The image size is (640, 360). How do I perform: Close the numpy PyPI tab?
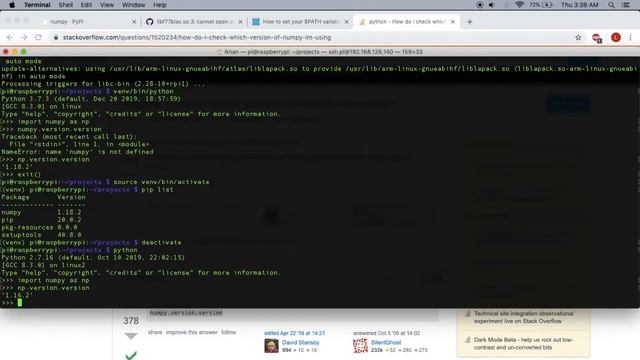click(x=134, y=22)
